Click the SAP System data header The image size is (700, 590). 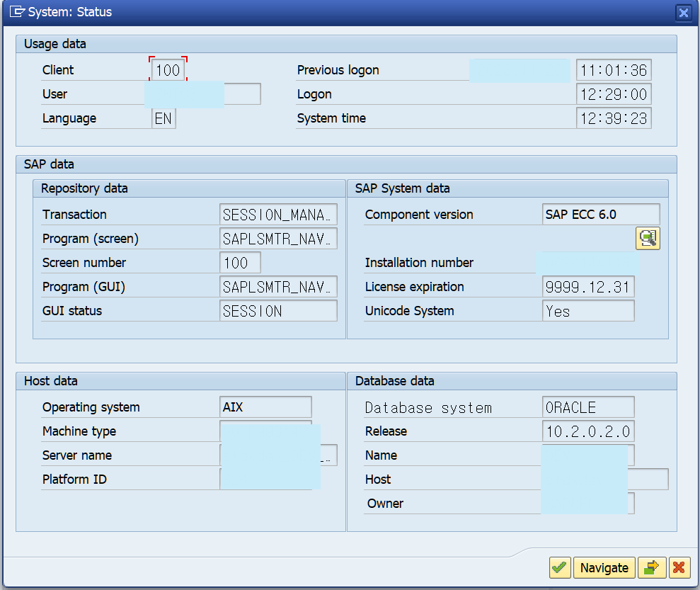click(x=507, y=188)
